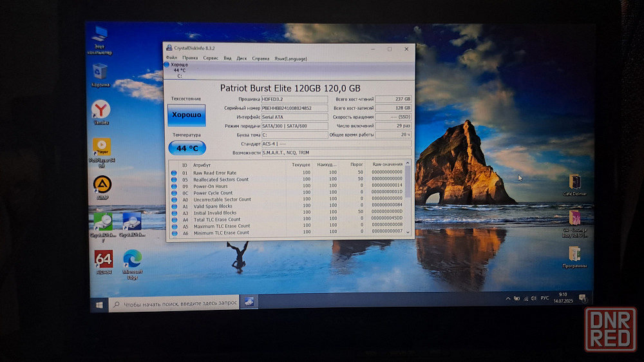The height and width of the screenshot is (362, 644).
Task: Click the S.M.A.R.T., NCQ, TRIM features field
Action: [336, 153]
